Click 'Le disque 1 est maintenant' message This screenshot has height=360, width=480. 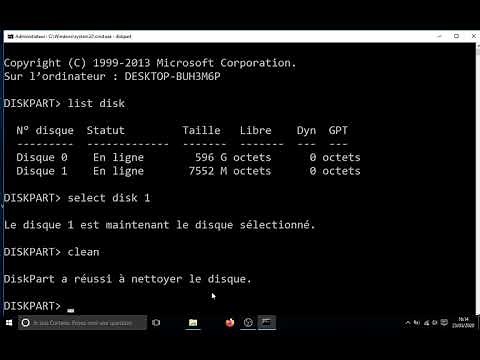[159, 225]
